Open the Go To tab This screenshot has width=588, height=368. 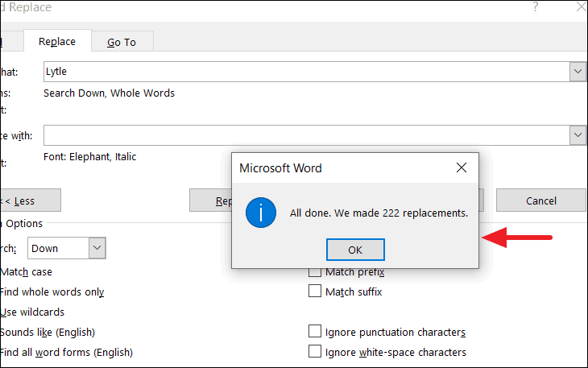(x=122, y=42)
